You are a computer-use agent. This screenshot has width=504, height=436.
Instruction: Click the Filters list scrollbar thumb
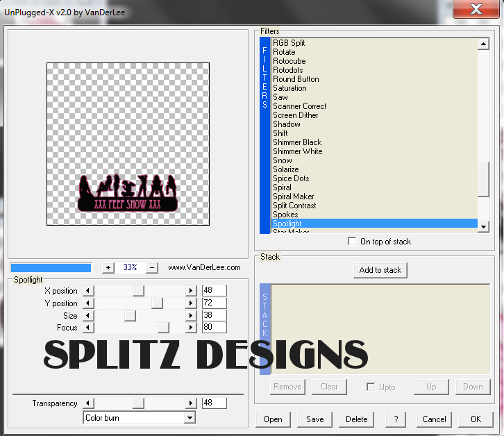tap(483, 178)
